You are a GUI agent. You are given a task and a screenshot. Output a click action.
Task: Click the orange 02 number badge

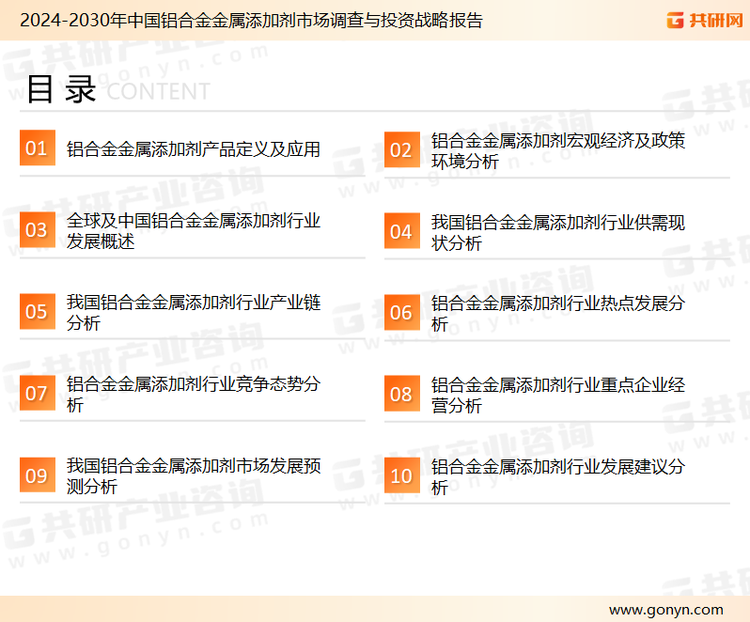[x=402, y=150]
